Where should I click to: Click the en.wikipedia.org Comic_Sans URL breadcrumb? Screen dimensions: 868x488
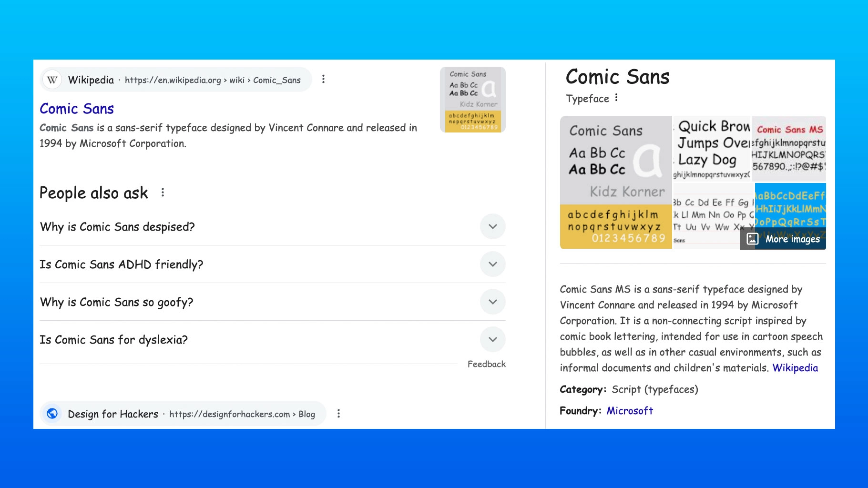(x=213, y=80)
